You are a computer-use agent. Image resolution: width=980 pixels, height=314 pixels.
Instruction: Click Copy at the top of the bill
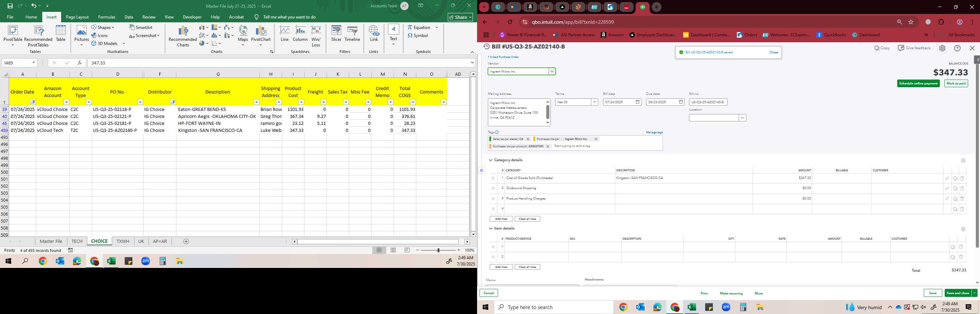[x=882, y=48]
